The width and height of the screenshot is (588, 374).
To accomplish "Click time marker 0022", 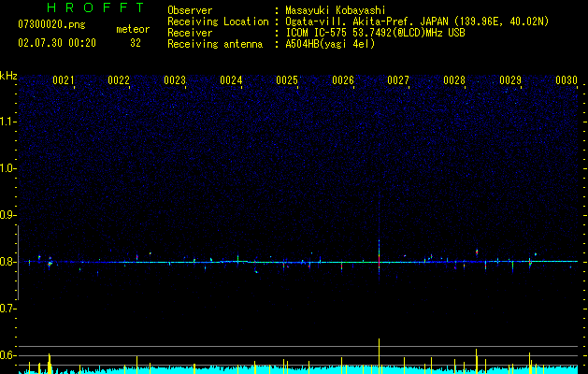I will click(119, 80).
